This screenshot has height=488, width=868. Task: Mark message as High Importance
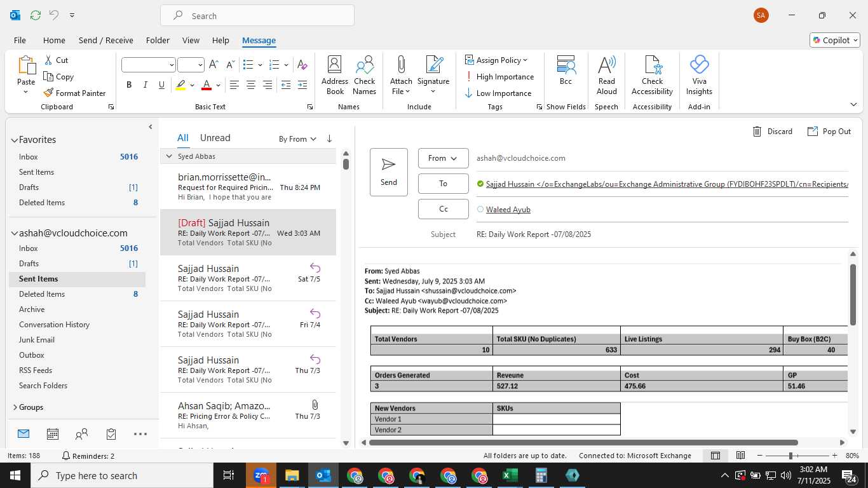(499, 76)
